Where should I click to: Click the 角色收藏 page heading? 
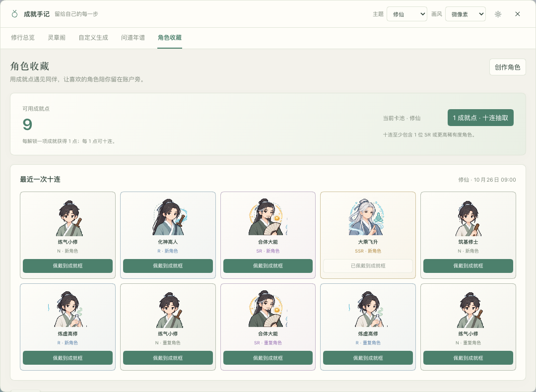[30, 66]
